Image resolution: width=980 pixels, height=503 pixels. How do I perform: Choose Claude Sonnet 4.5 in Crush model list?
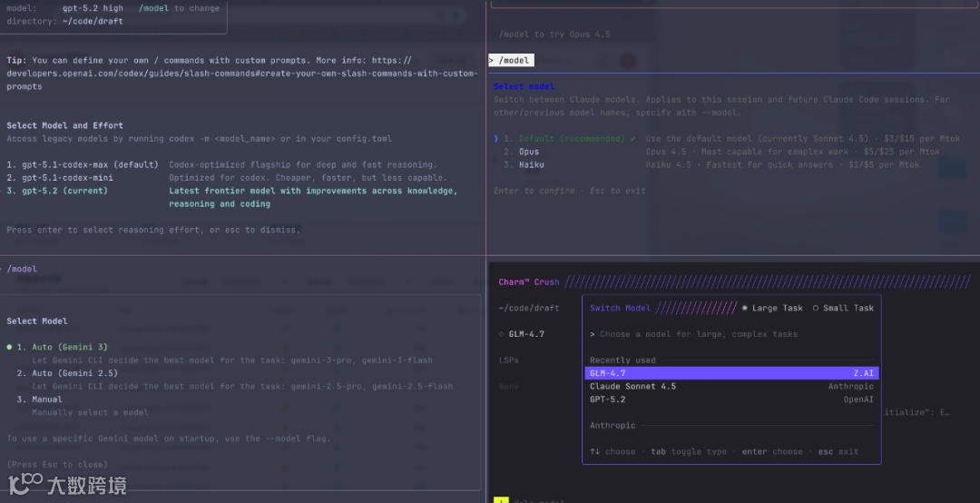tap(732, 387)
